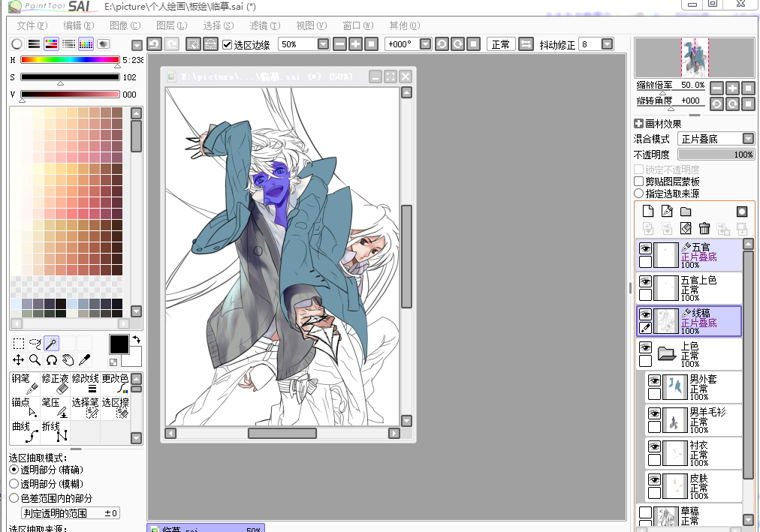
Task: Select 透明部分 (模糊) radio option
Action: pos(14,483)
